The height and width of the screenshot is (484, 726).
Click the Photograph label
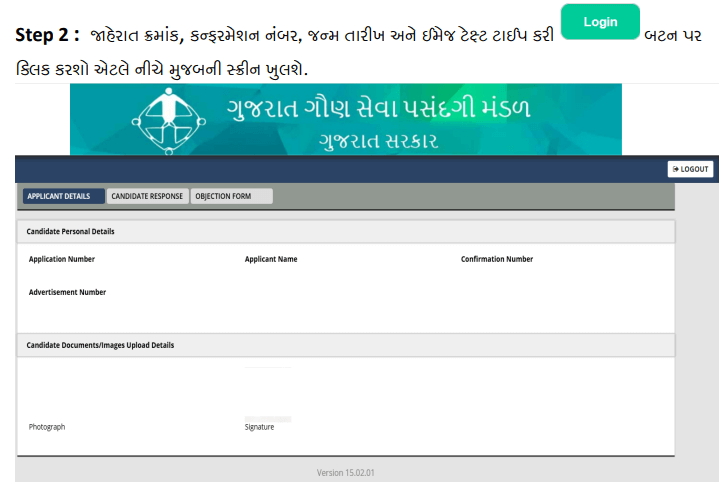click(x=47, y=427)
